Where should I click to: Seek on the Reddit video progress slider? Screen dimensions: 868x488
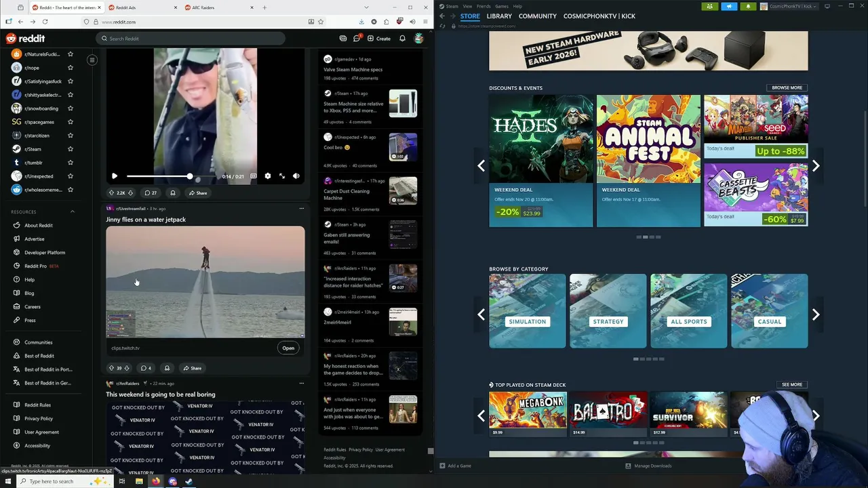172,176
